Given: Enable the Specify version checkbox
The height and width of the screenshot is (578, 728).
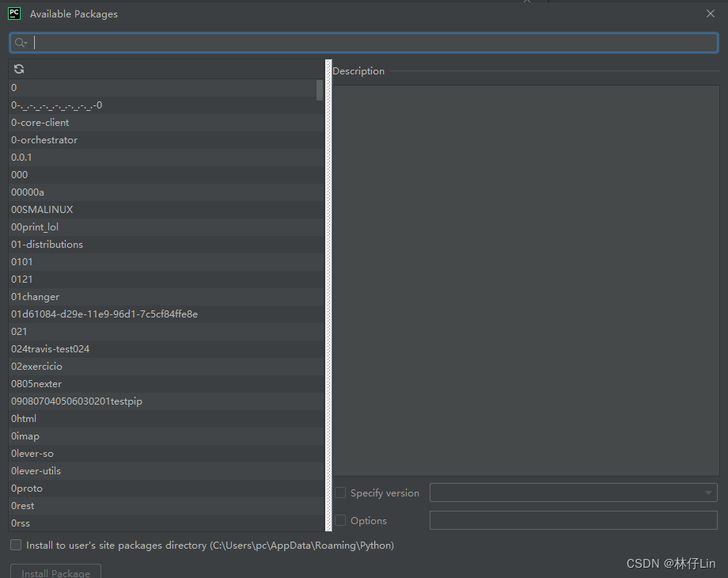Looking at the screenshot, I should (340, 492).
